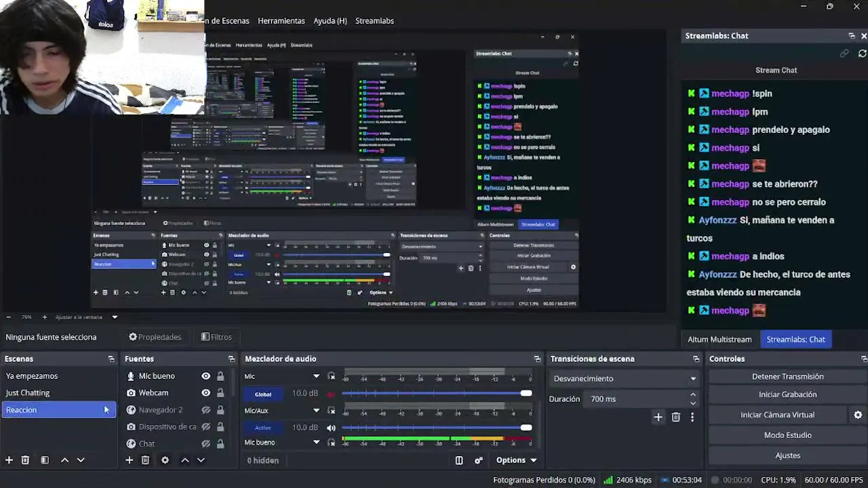Move the selected scene up

[x=64, y=460]
